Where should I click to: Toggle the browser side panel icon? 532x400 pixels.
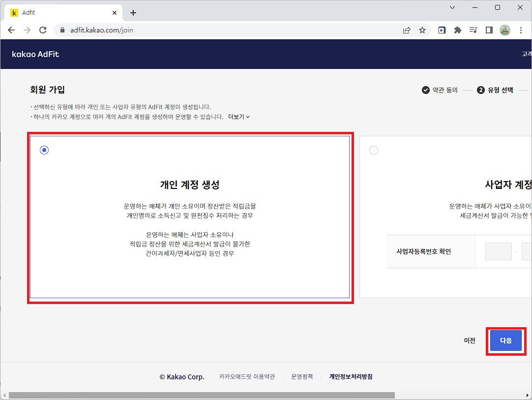click(489, 30)
